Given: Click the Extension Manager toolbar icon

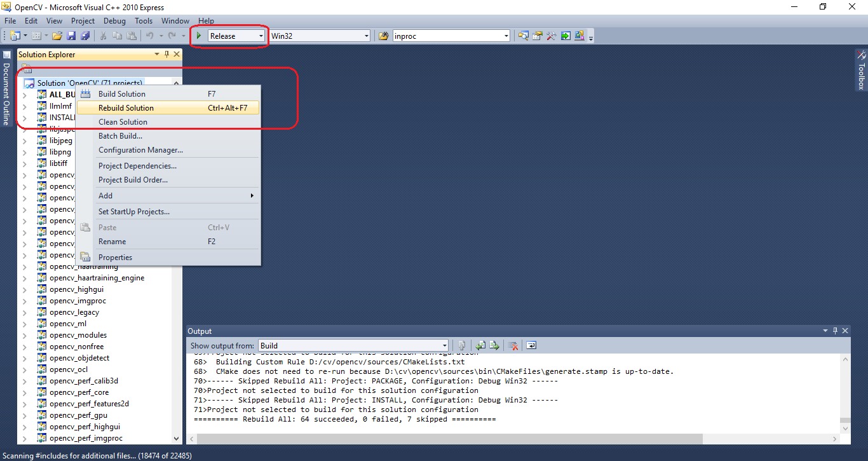Looking at the screenshot, I should (580, 36).
